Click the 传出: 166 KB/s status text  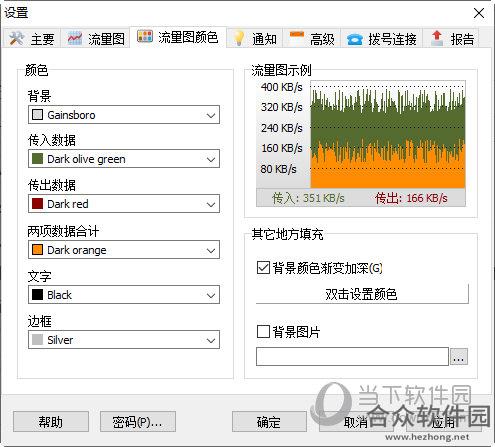[411, 198]
